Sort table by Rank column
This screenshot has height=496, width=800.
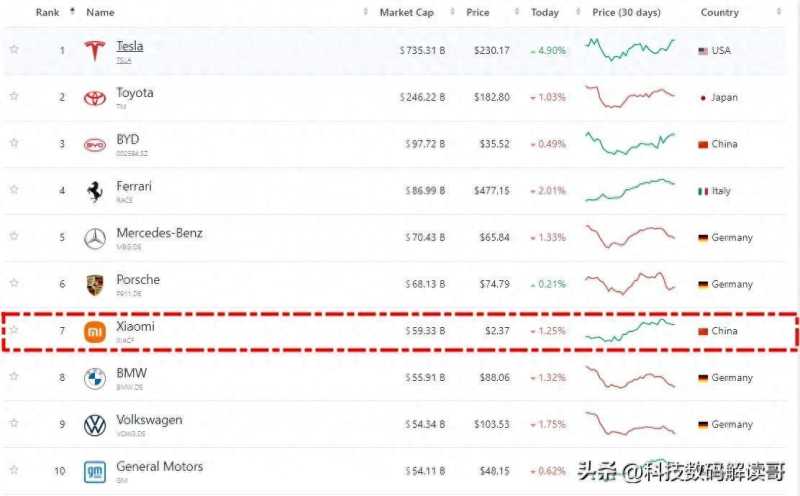click(47, 12)
